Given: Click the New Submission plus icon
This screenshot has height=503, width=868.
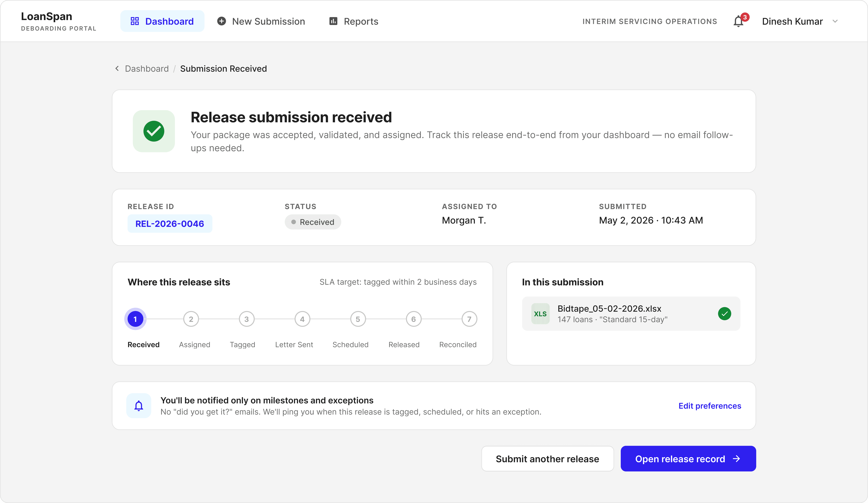Looking at the screenshot, I should 221,21.
